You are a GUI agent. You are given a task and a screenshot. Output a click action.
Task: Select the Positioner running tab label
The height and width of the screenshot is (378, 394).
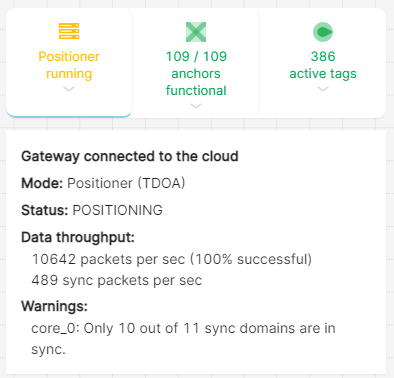pos(69,65)
